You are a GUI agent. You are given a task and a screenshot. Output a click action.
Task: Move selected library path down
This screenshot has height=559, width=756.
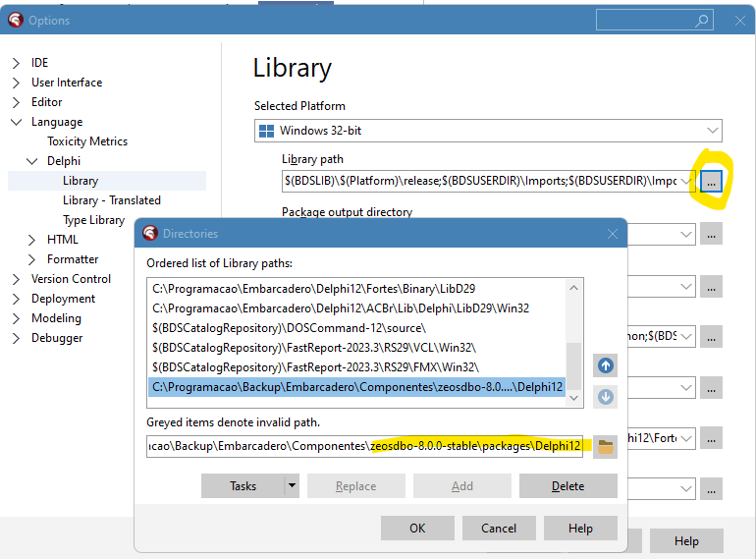pyautogui.click(x=606, y=397)
